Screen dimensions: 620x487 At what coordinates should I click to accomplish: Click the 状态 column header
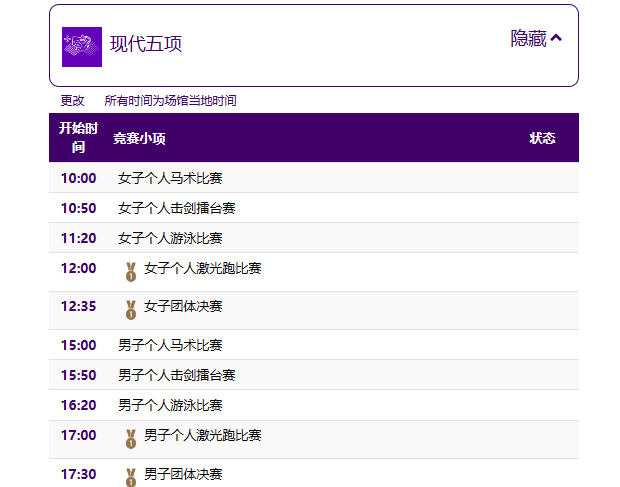(542, 138)
